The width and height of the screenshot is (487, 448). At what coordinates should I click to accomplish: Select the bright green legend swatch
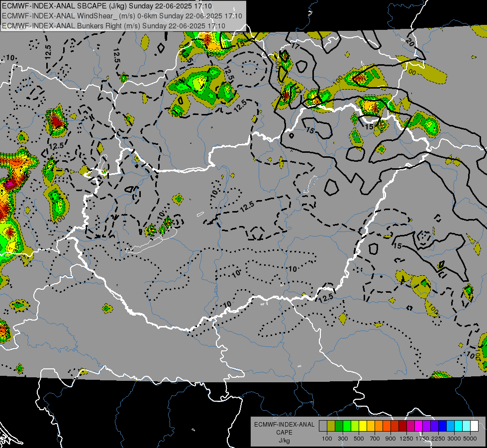pyautogui.click(x=347, y=426)
